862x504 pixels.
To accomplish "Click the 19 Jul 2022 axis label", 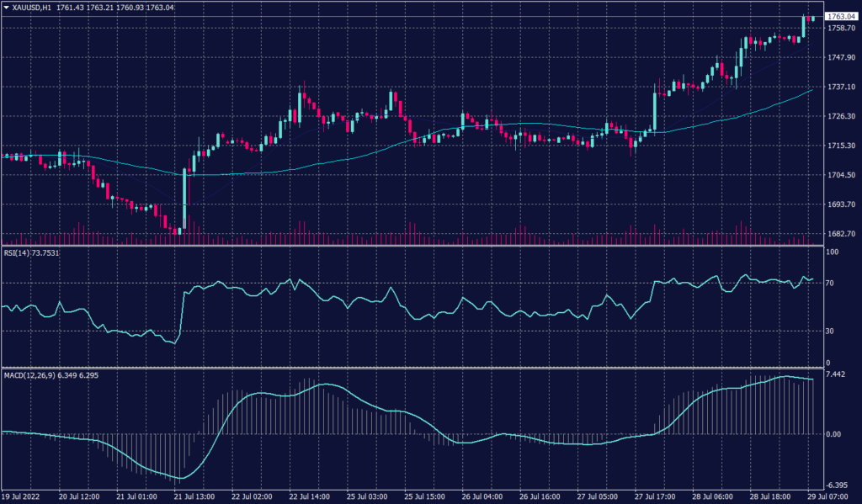I will (x=23, y=496).
